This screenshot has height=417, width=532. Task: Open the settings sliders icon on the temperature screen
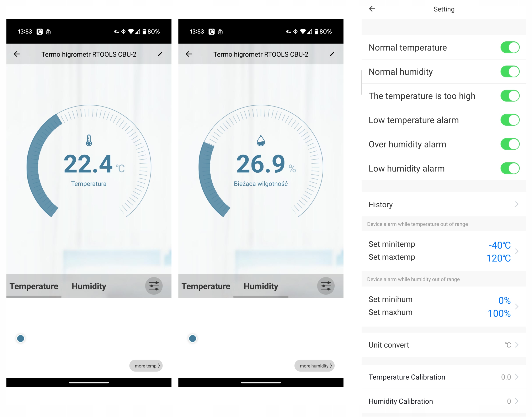coord(154,286)
